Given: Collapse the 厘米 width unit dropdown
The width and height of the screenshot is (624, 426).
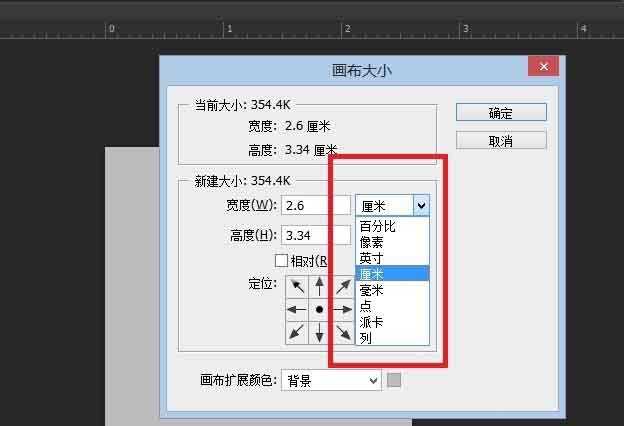Looking at the screenshot, I should pos(421,205).
